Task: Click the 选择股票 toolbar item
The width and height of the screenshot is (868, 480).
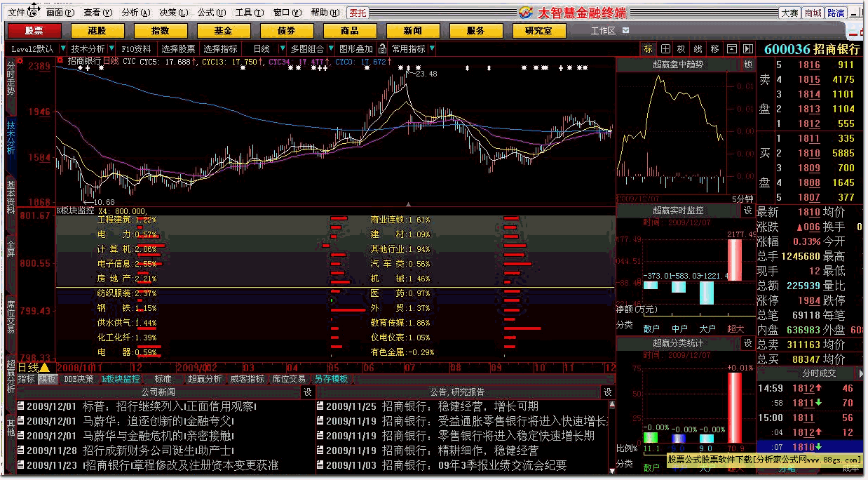Action: point(178,49)
